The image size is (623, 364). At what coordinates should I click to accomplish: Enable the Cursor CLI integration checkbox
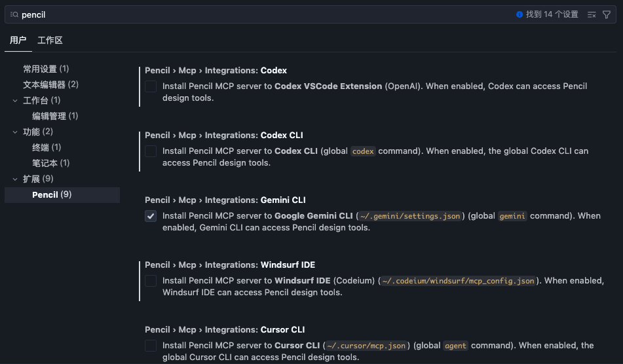coord(151,346)
